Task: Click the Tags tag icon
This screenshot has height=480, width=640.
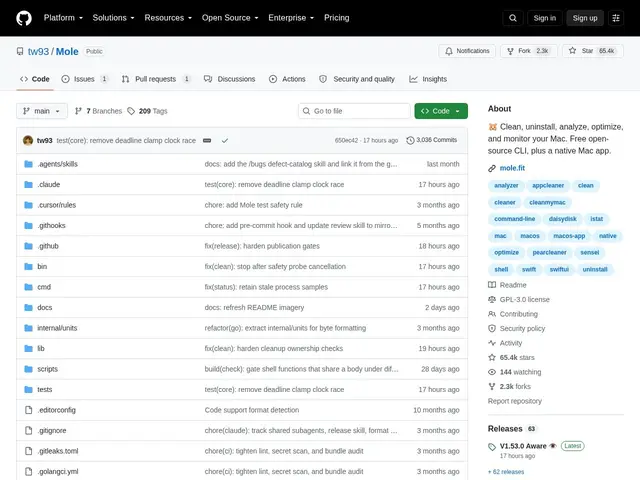Action: coord(131,111)
